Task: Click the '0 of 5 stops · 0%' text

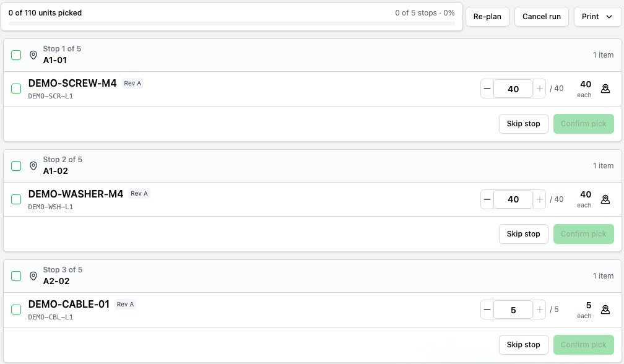Action: click(x=425, y=13)
